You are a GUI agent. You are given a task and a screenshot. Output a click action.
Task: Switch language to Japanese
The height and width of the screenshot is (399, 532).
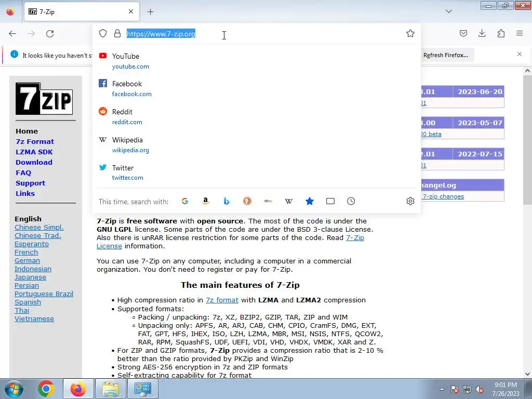click(x=30, y=277)
